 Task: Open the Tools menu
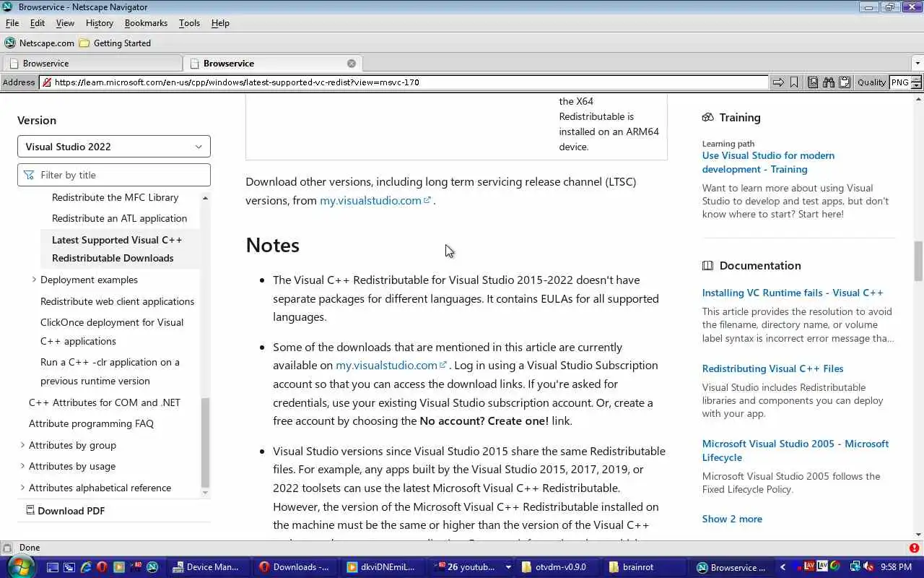point(189,23)
